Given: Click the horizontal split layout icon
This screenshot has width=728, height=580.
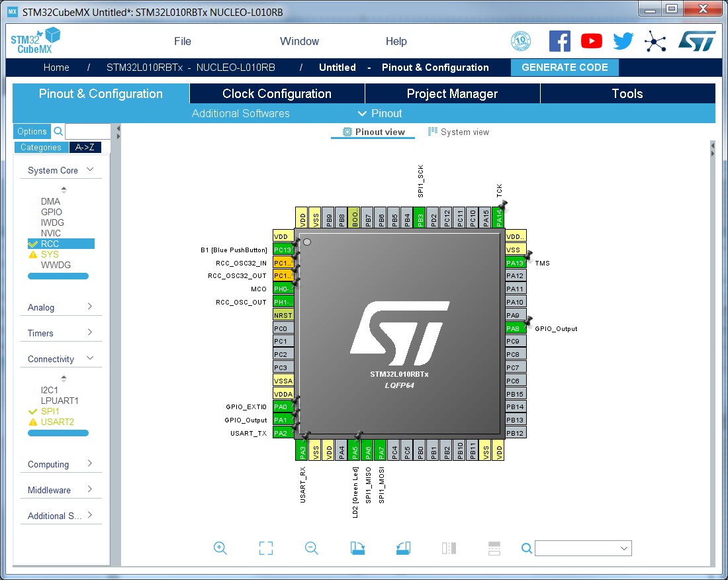Looking at the screenshot, I should coord(494,548).
